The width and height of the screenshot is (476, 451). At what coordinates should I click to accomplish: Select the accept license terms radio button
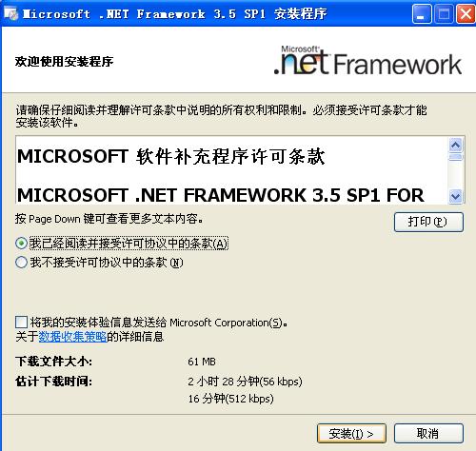pyautogui.click(x=21, y=244)
